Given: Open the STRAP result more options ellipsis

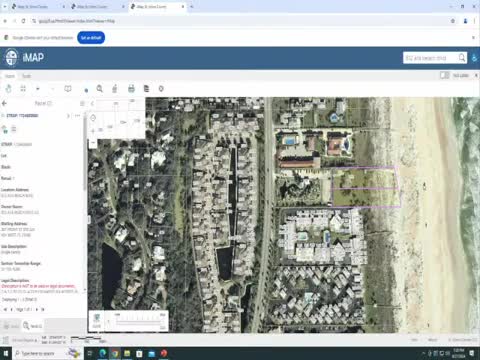Looking at the screenshot, I should pos(77,116).
